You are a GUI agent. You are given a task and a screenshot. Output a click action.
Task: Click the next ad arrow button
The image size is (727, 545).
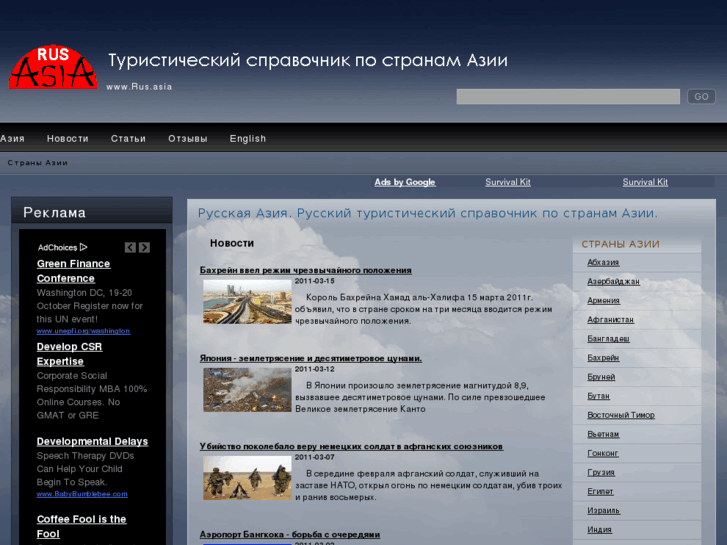[x=144, y=247]
